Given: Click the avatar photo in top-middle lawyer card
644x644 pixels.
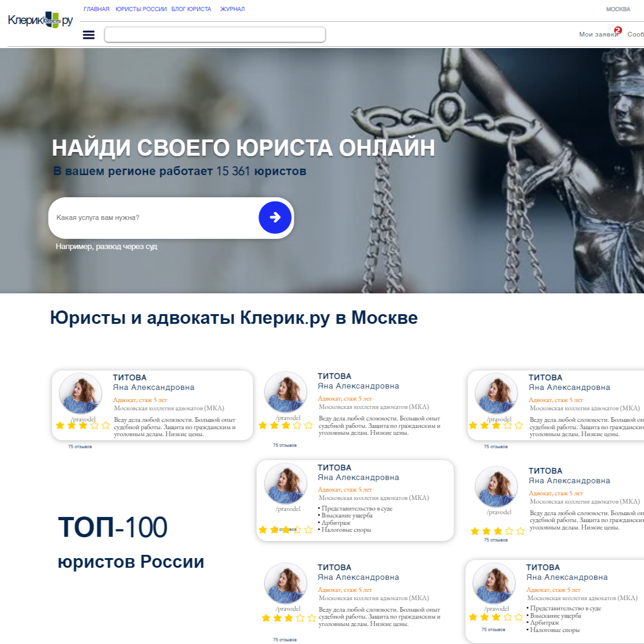Looking at the screenshot, I should [286, 392].
